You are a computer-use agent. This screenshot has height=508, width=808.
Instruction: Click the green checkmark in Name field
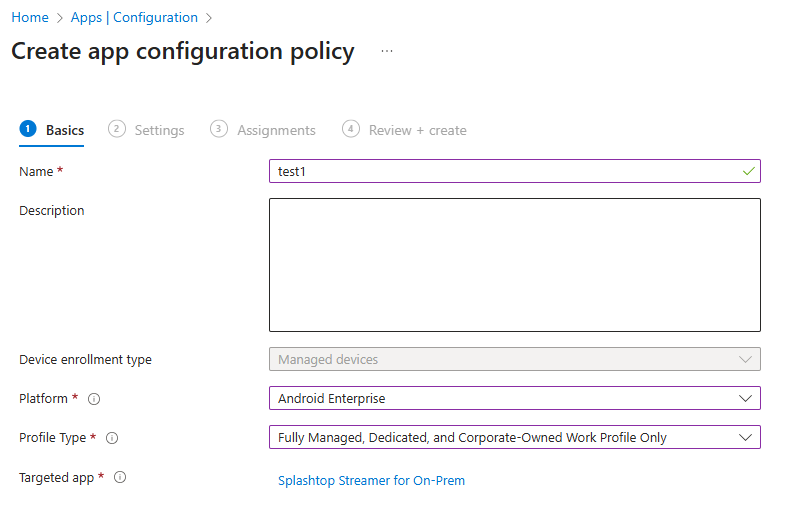pyautogui.click(x=749, y=171)
